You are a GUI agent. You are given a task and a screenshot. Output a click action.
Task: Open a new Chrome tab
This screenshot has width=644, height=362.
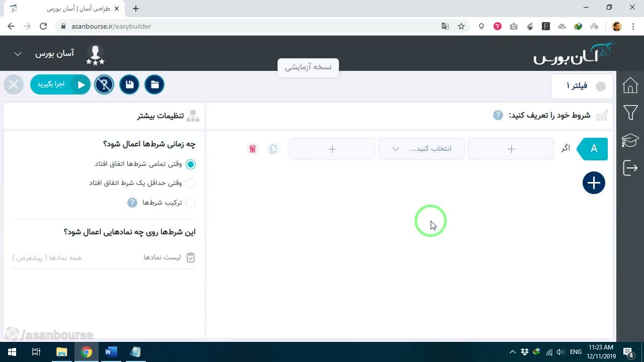point(136,8)
